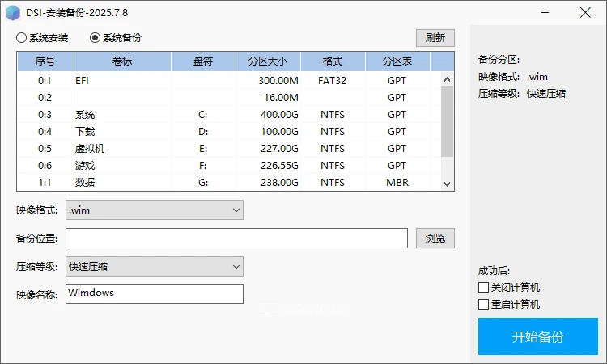This screenshot has height=364, width=607.
Task: Click the DSI app cube icon
Action: (x=13, y=13)
